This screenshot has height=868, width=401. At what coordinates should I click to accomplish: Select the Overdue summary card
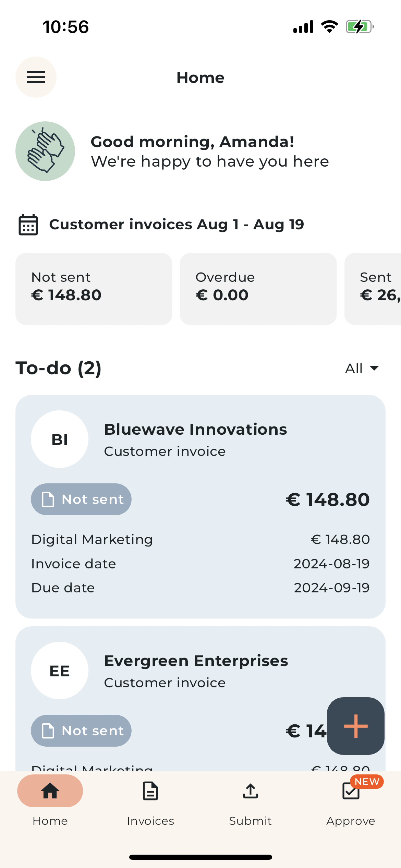pyautogui.click(x=258, y=289)
